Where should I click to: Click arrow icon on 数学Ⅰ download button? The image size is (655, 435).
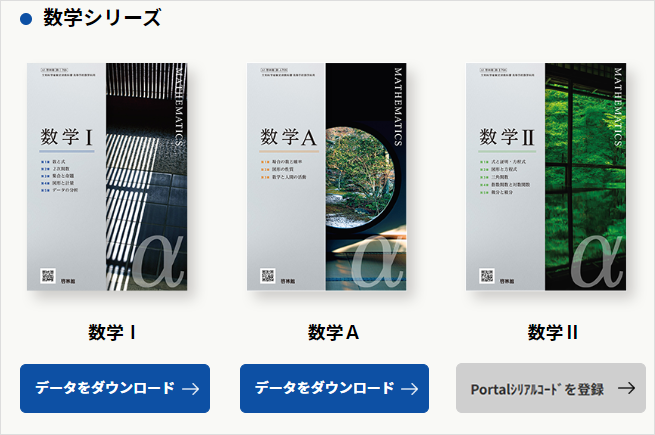190,389
